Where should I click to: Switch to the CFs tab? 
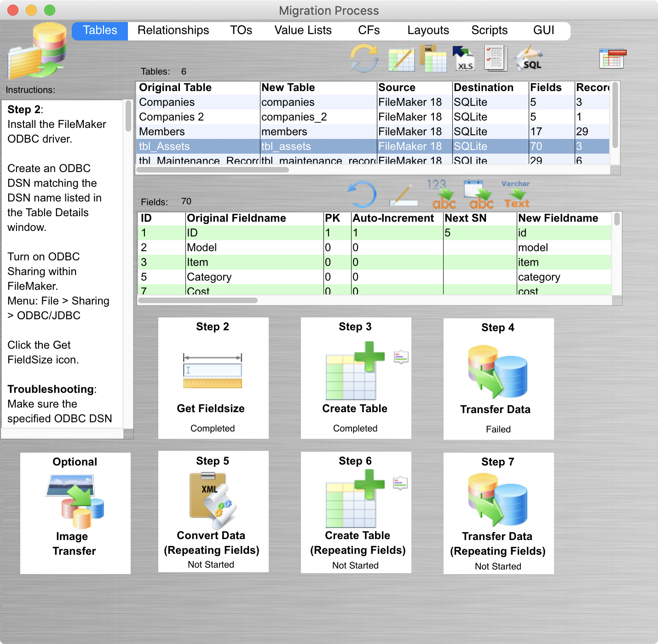(369, 30)
